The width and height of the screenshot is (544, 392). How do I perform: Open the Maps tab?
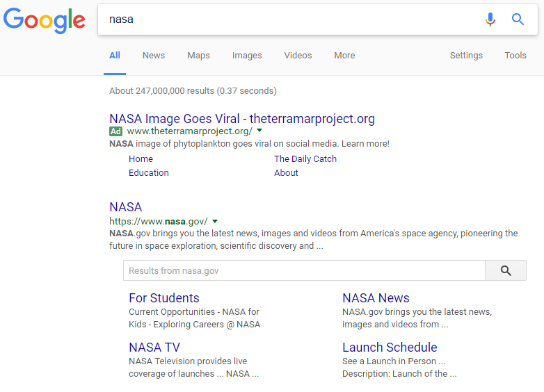tap(198, 56)
